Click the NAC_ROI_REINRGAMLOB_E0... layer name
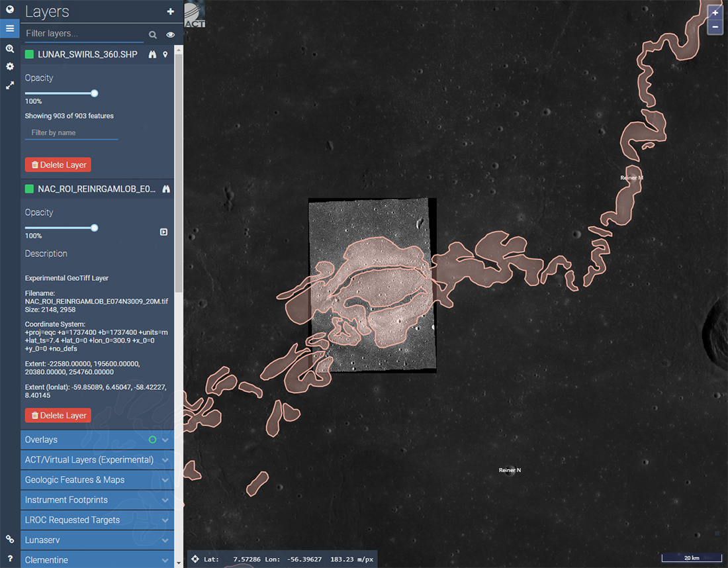This screenshot has height=568, width=728. tap(97, 189)
